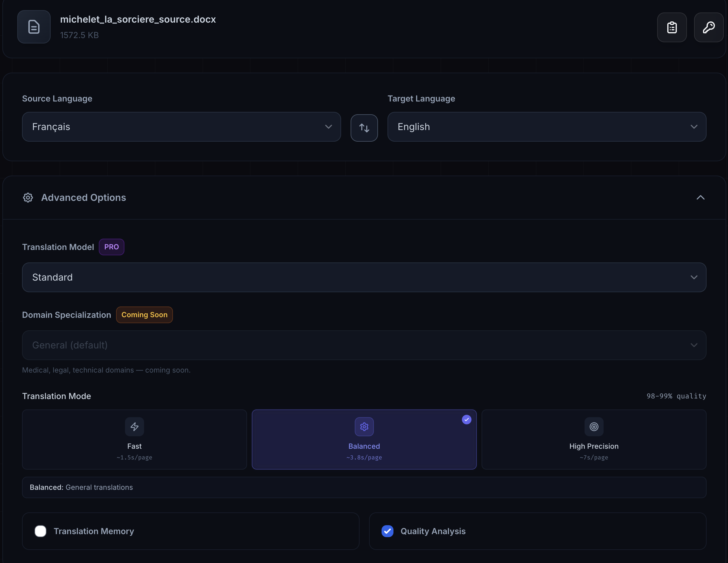The image size is (728, 563).
Task: Collapse the Advanced Options section chevron
Action: tap(700, 198)
